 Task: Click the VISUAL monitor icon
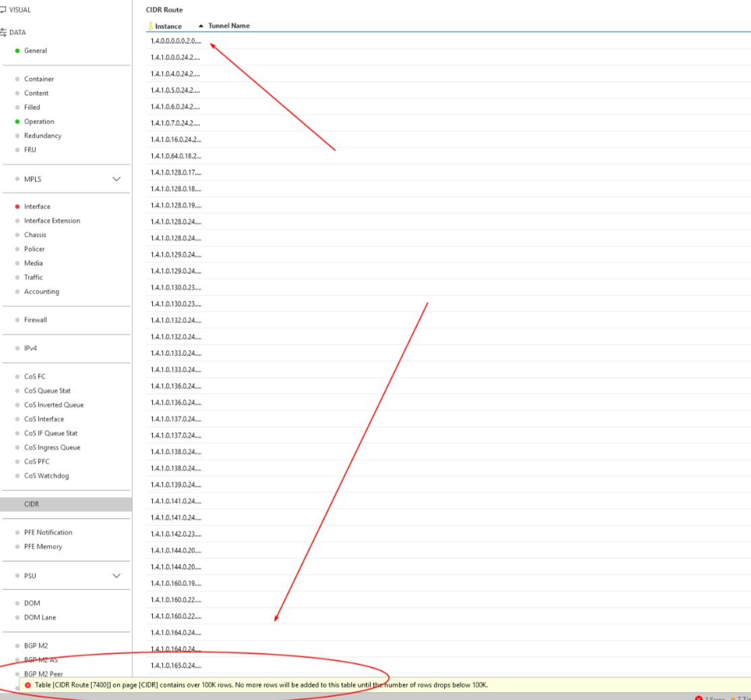click(3, 10)
